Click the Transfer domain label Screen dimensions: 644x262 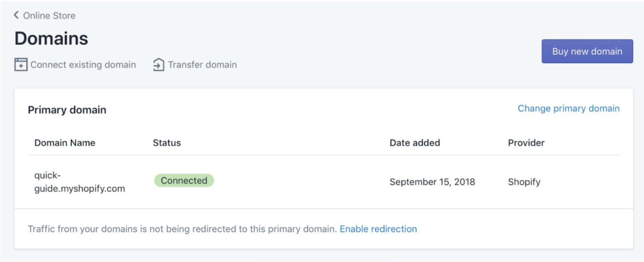203,64
